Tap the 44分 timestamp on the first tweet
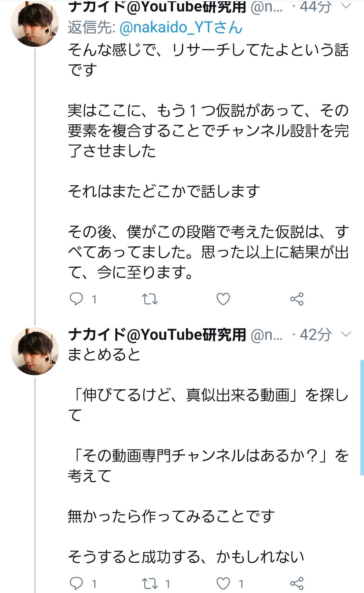Image resolution: width=364 pixels, height=593 pixels. [x=315, y=7]
